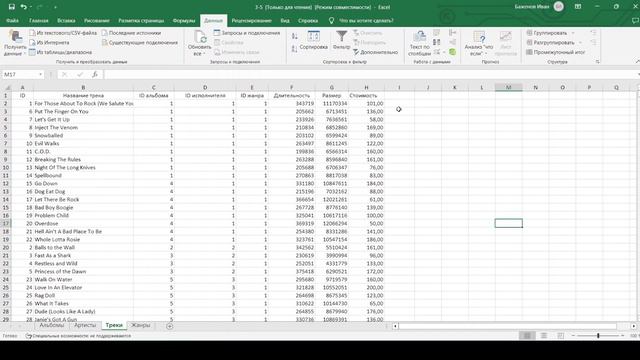Screen dimensions: 640x360
Task: Open Дополнительно advanced filter
Action: 376,52
